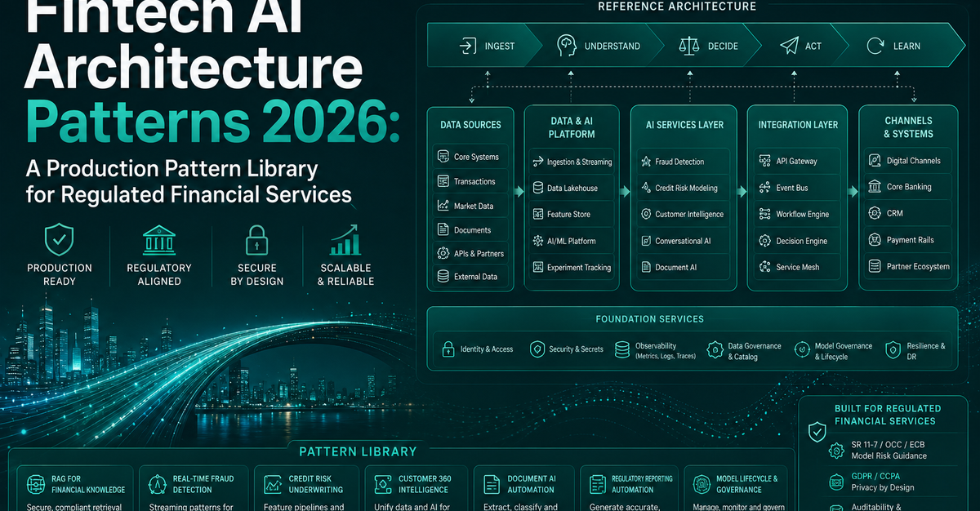Click the Digital Channels icon
The height and width of the screenshot is (511, 980).
tap(874, 161)
